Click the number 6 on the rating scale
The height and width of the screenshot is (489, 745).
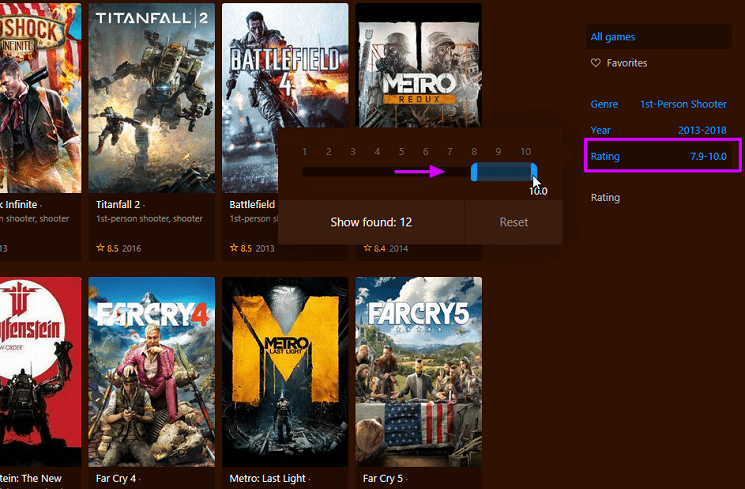click(x=425, y=152)
